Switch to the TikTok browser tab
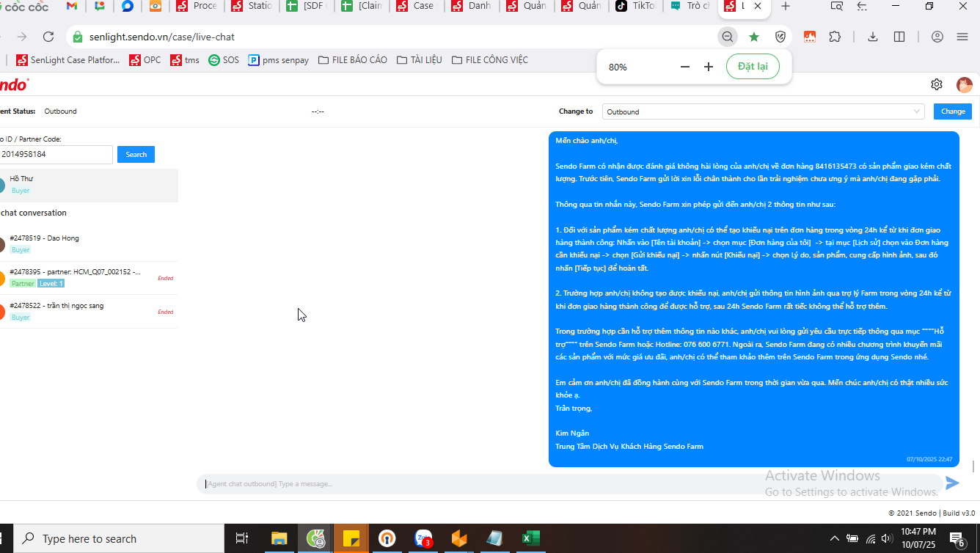This screenshot has height=553, width=980. coord(635,7)
